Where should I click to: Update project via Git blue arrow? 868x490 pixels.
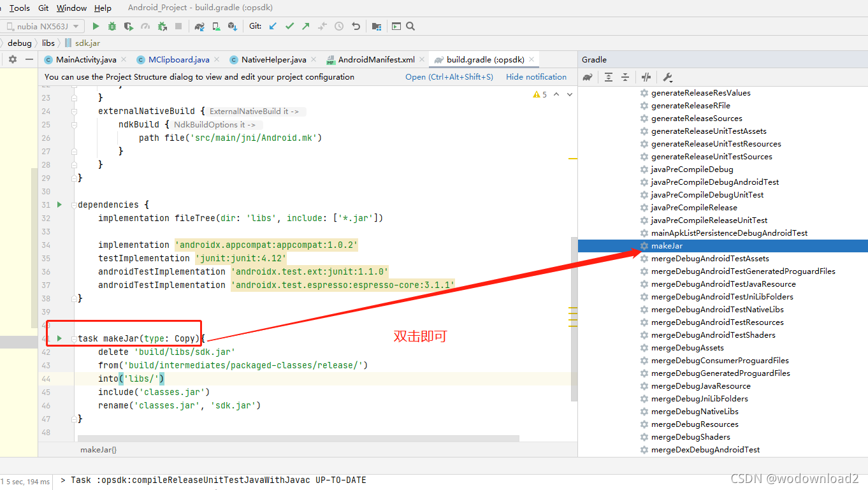tap(273, 26)
